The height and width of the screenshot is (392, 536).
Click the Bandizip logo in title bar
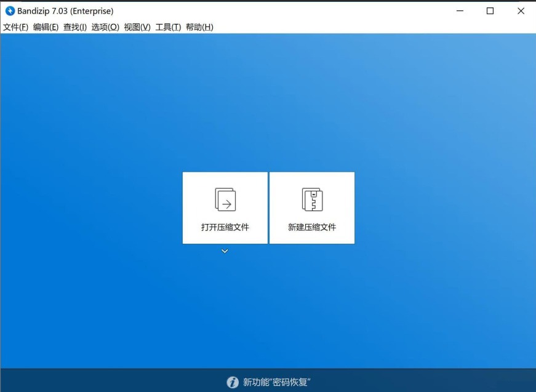point(10,11)
